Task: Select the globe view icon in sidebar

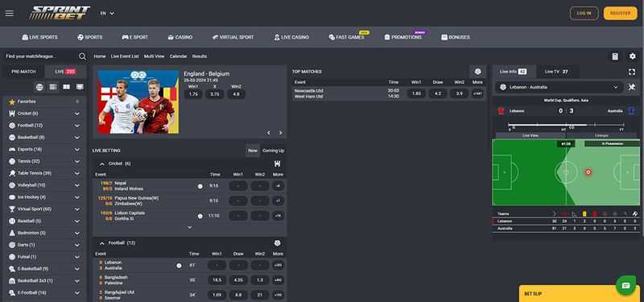Action: 39,87
